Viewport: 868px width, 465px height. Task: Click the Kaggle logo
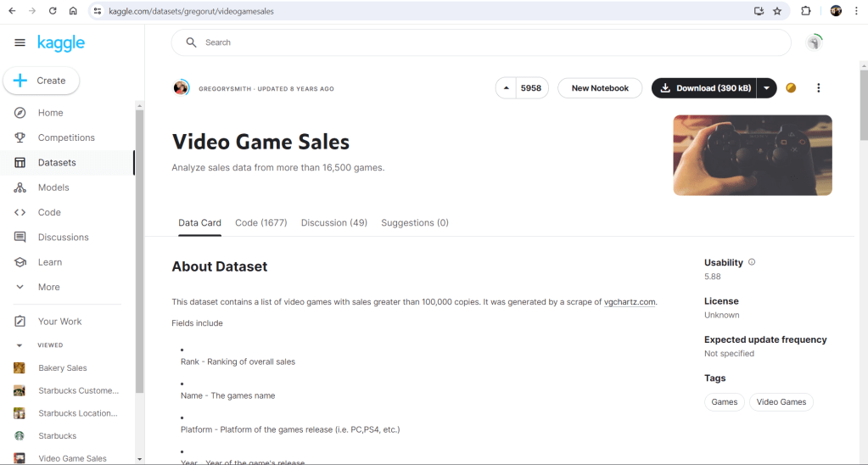(61, 42)
